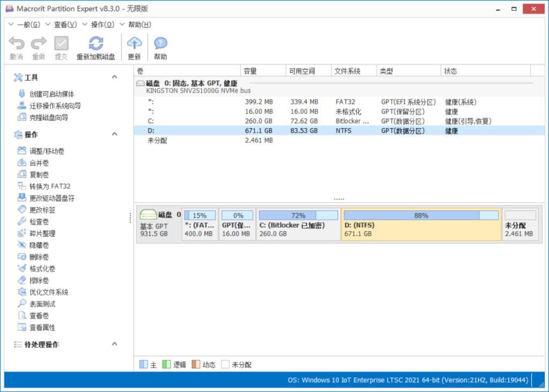Click the 更新 update cloud icon
This screenshot has width=549, height=392.
pyautogui.click(x=134, y=43)
